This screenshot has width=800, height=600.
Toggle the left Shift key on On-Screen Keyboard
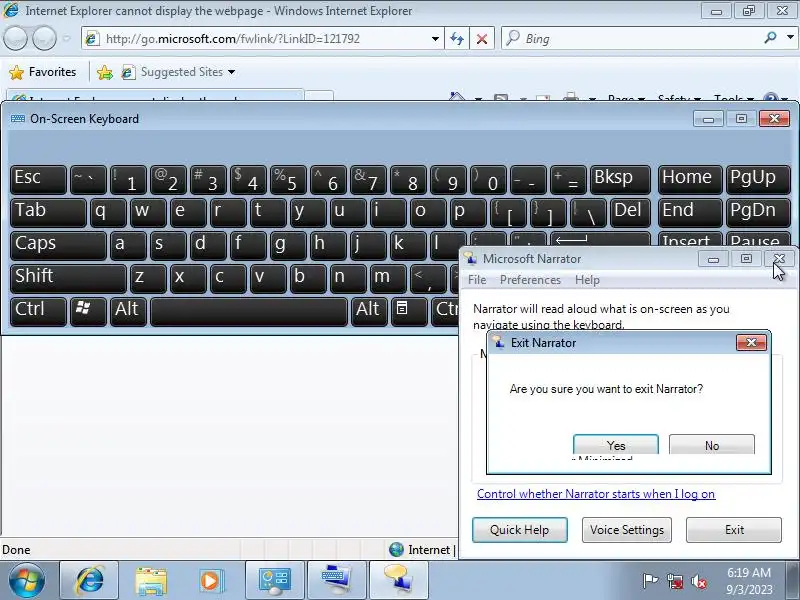68,279
